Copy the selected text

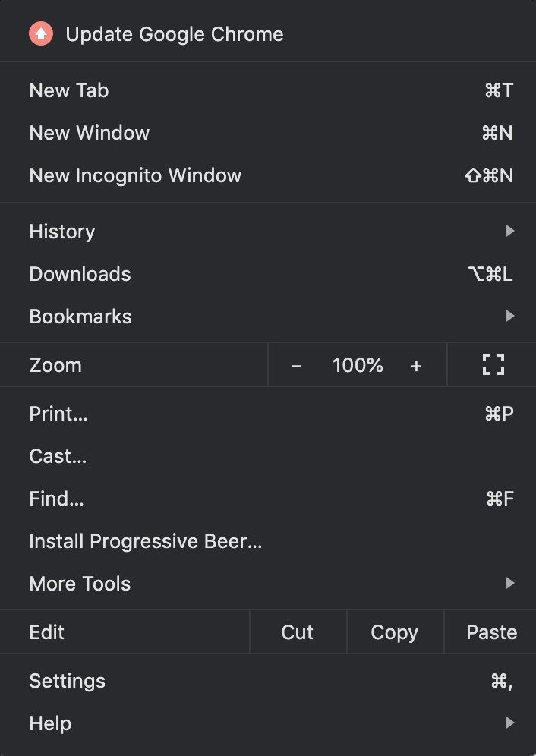pos(394,632)
